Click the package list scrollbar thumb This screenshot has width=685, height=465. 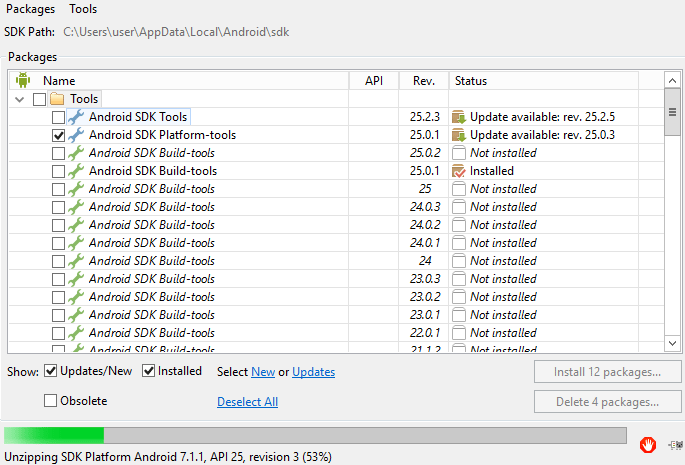tap(672, 112)
